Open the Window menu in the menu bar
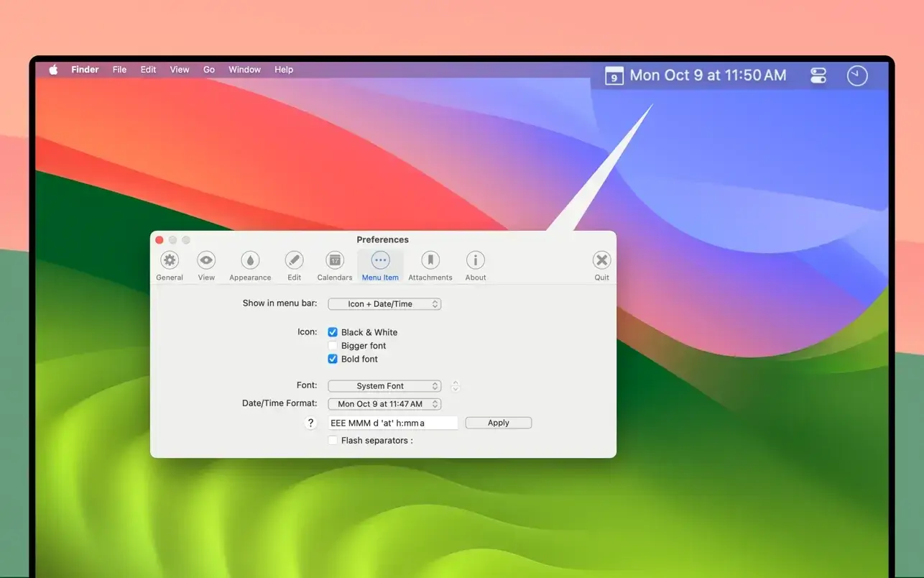Viewport: 924px width, 578px height. pos(244,68)
